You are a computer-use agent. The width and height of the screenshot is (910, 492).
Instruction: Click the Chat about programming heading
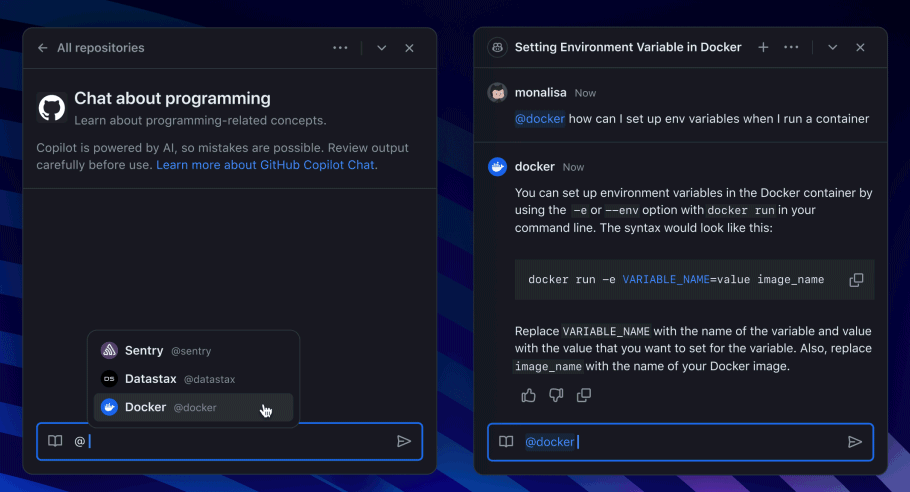172,99
